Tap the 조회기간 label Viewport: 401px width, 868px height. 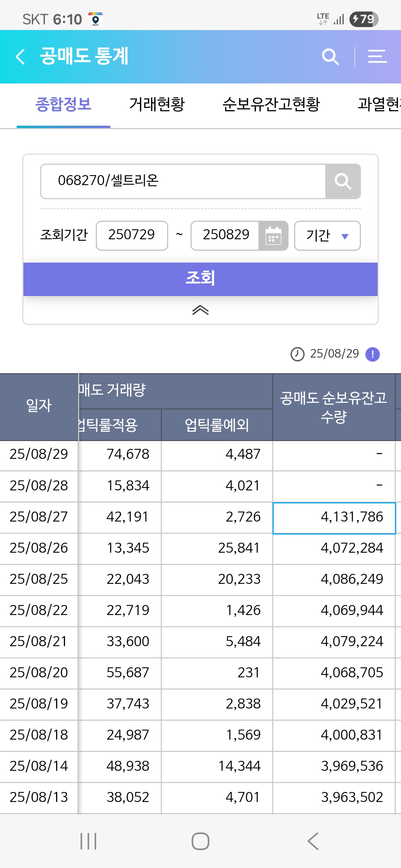pyautogui.click(x=64, y=235)
